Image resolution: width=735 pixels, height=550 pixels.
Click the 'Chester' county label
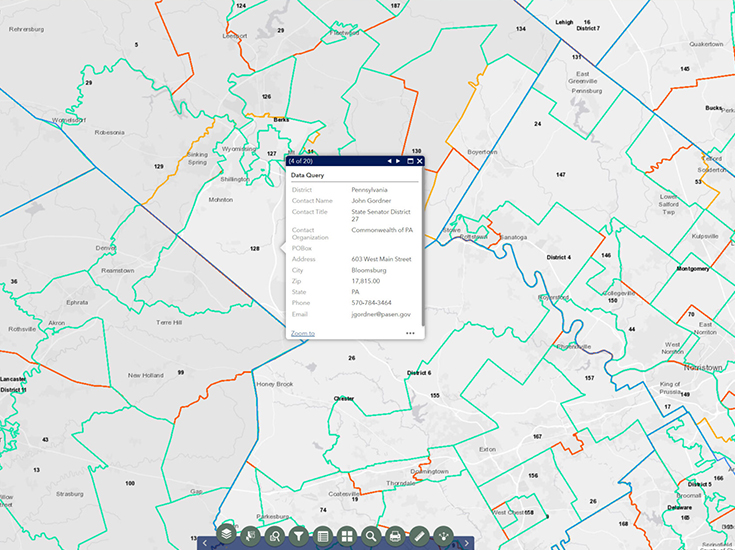(344, 399)
